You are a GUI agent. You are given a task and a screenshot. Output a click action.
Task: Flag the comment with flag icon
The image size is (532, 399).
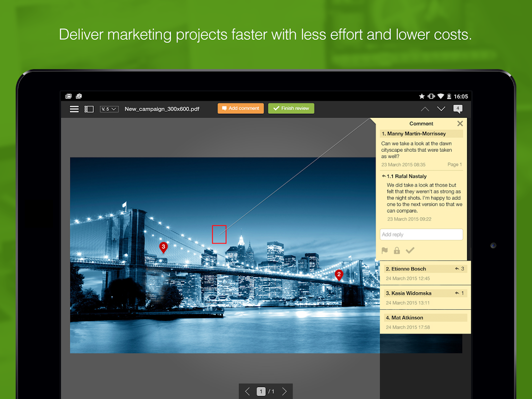click(384, 250)
